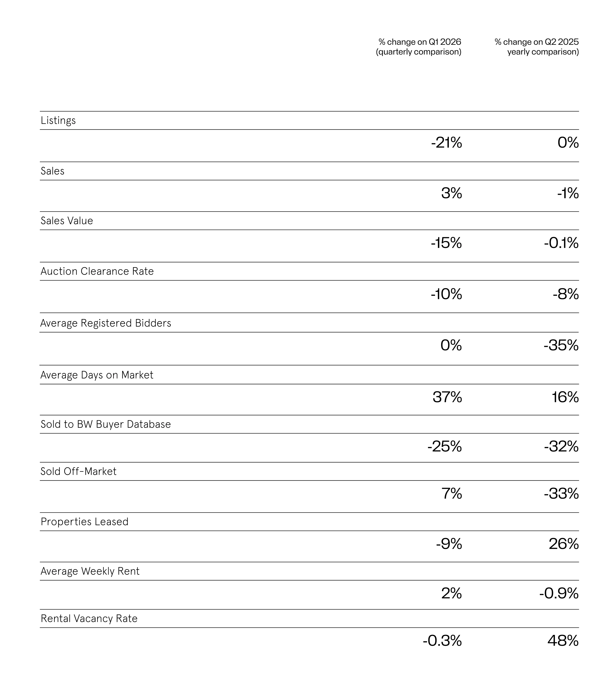Select the Auction Clearance Rate label
The height and width of the screenshot is (693, 616).
tap(97, 271)
